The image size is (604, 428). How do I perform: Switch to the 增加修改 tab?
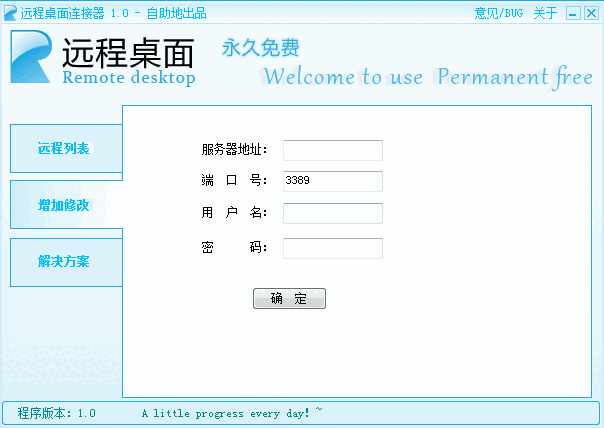[x=66, y=205]
